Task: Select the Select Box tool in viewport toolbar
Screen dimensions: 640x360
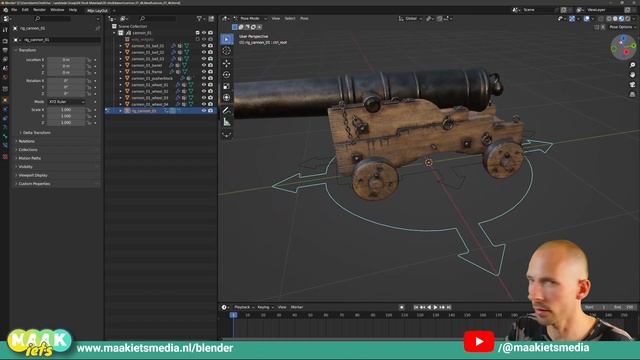Action: click(227, 39)
